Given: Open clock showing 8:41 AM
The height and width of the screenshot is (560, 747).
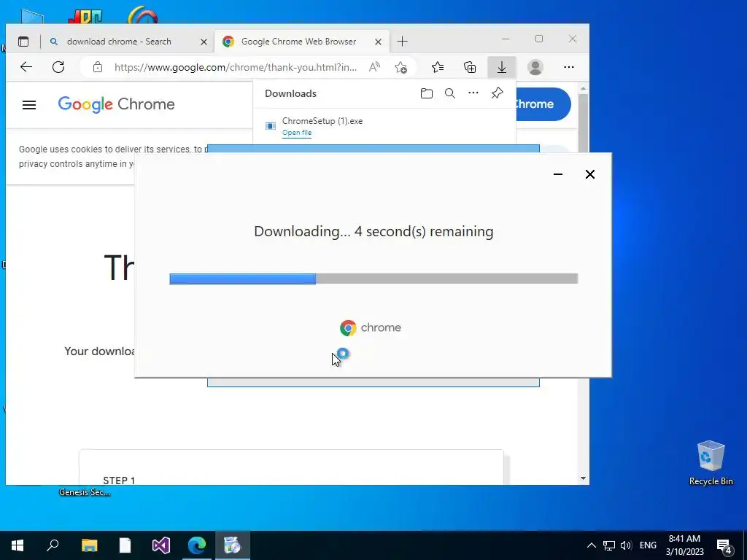Looking at the screenshot, I should pyautogui.click(x=684, y=545).
